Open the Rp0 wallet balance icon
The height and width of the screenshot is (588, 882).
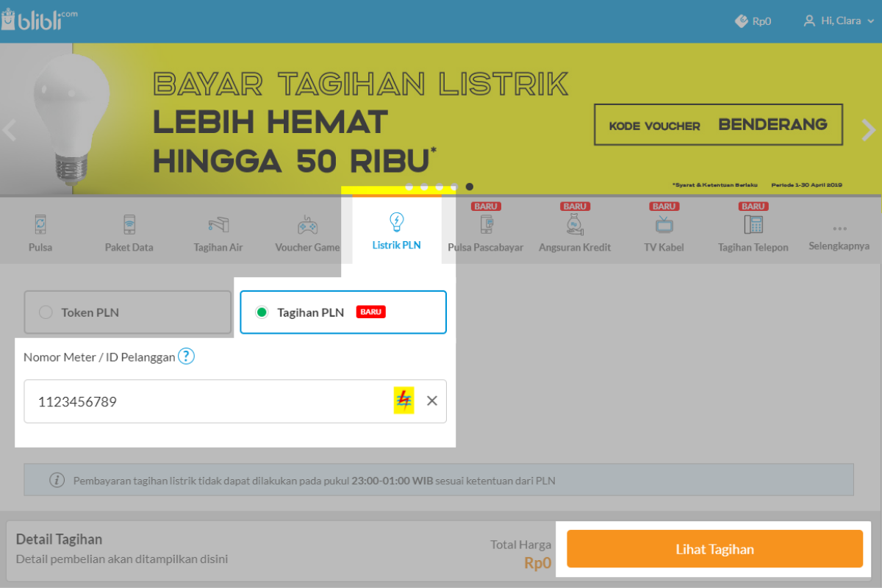coord(742,21)
